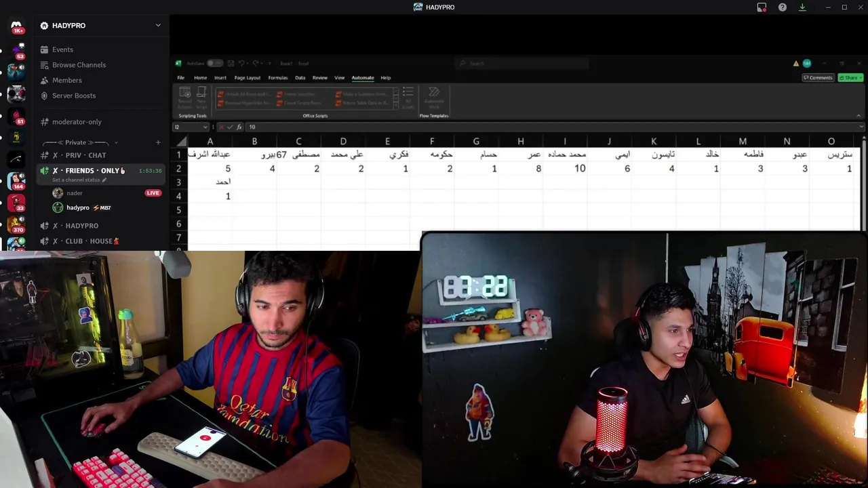Open the Members list in Discord
868x488 pixels.
(x=67, y=80)
